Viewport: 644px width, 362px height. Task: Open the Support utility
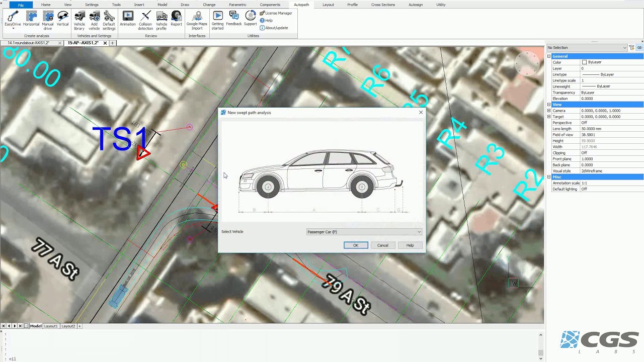[250, 19]
